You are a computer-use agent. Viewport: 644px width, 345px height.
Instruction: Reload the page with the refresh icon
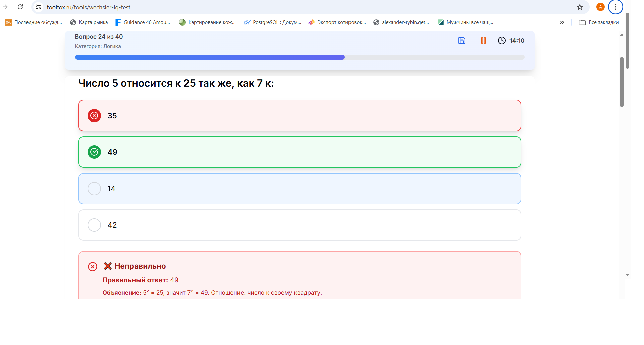[20, 7]
